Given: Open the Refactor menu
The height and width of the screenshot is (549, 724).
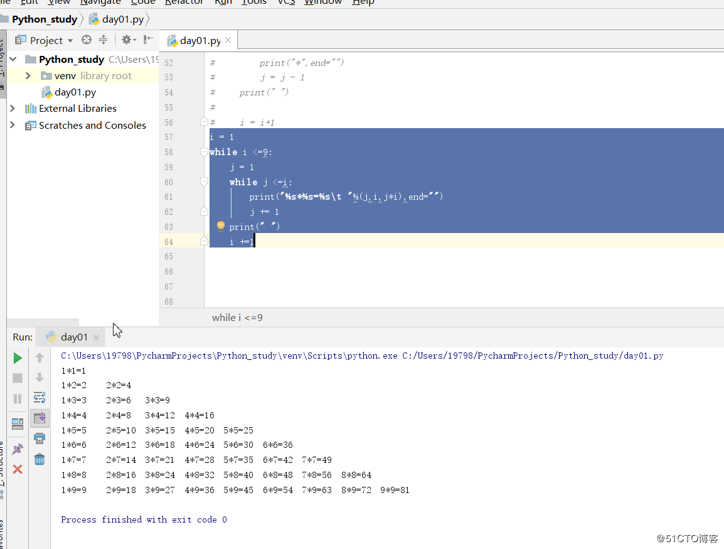Looking at the screenshot, I should [x=184, y=2].
